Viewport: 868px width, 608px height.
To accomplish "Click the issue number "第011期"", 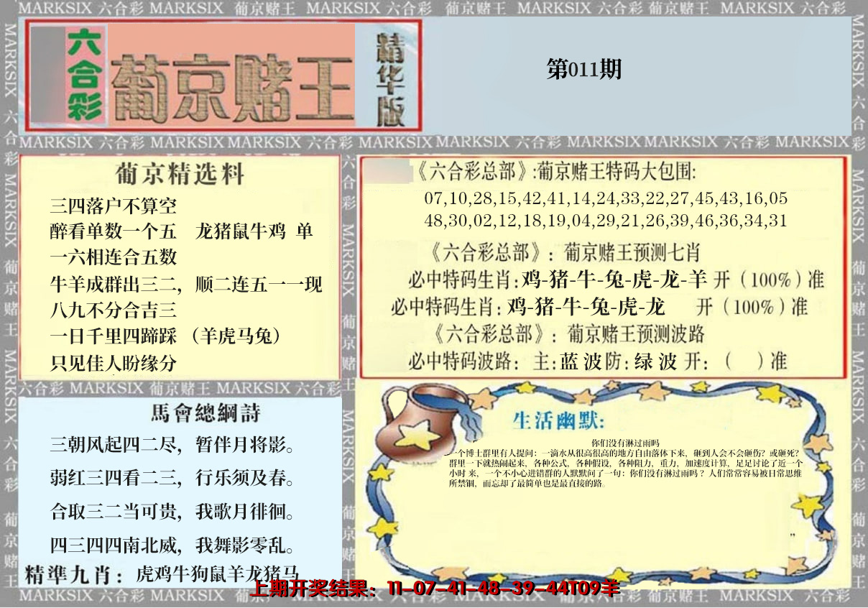I will click(583, 70).
